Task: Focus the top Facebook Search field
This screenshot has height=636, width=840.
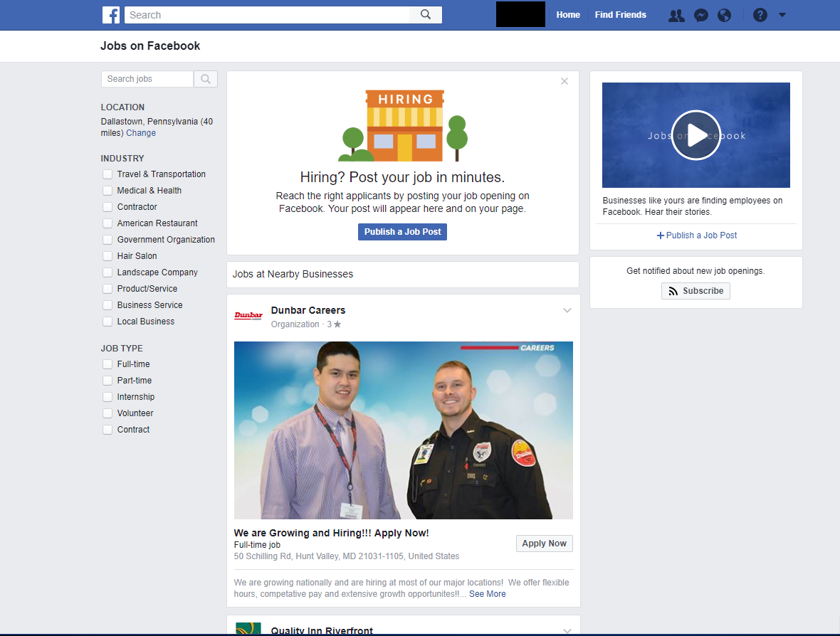Action: [267, 15]
